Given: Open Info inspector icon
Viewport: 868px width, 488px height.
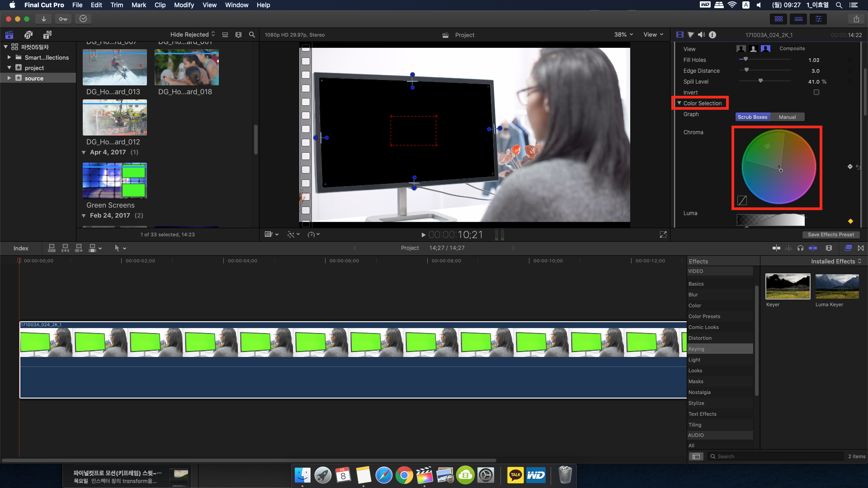Looking at the screenshot, I should tap(712, 35).
